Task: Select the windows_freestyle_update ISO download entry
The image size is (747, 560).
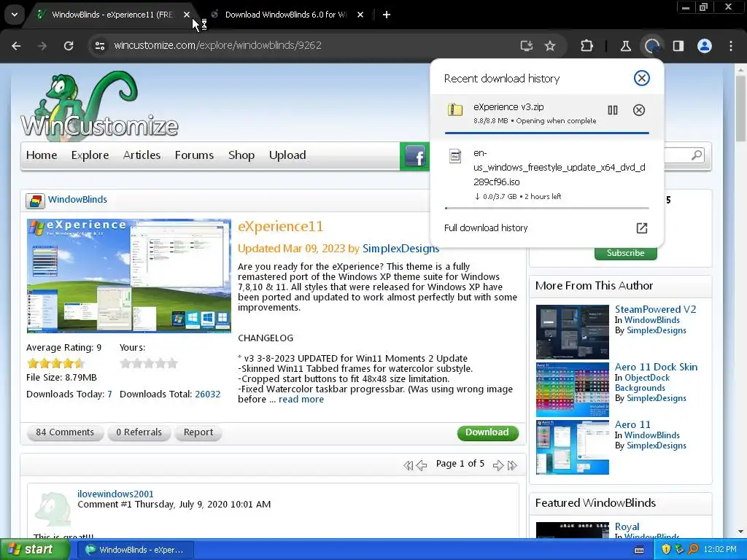Action: [x=546, y=175]
